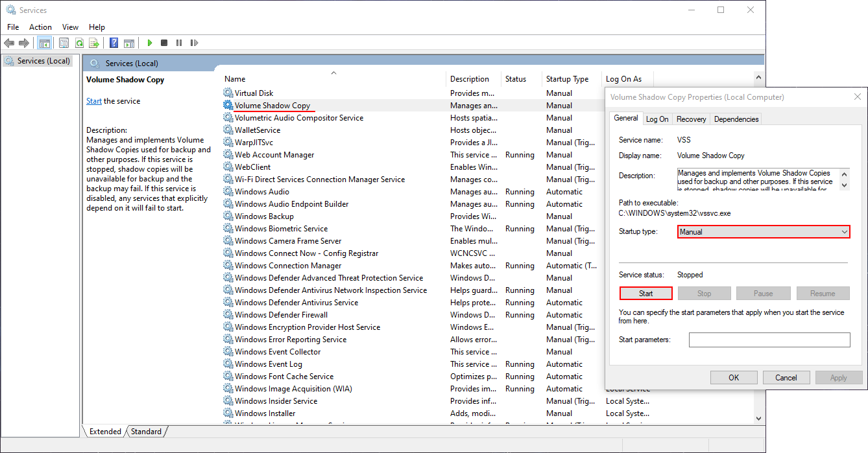This screenshot has width=868, height=453.
Task: Sort by Startup Type column header
Action: (572, 79)
